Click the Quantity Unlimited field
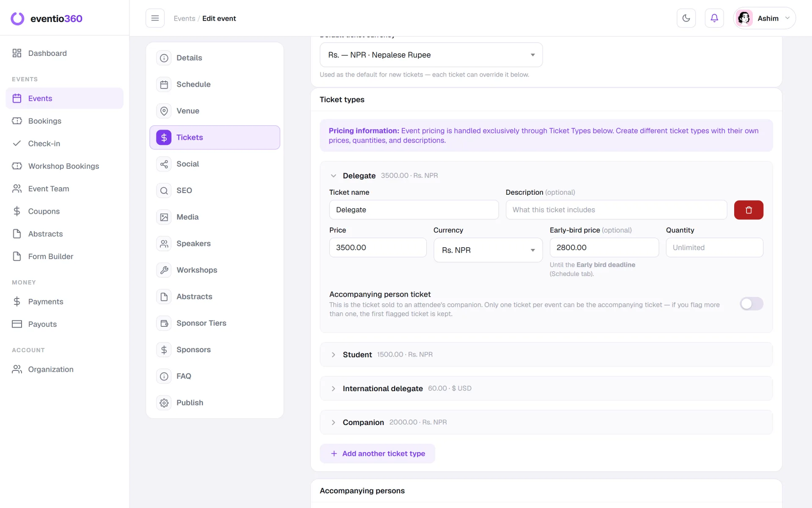 (x=714, y=248)
